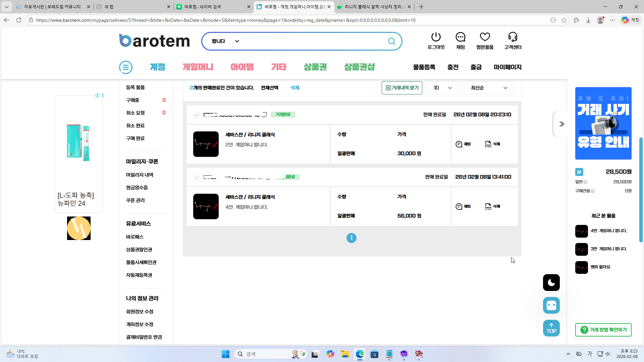The image size is (644, 362).
Task: Click the Windows Start button
Action: click(225, 354)
